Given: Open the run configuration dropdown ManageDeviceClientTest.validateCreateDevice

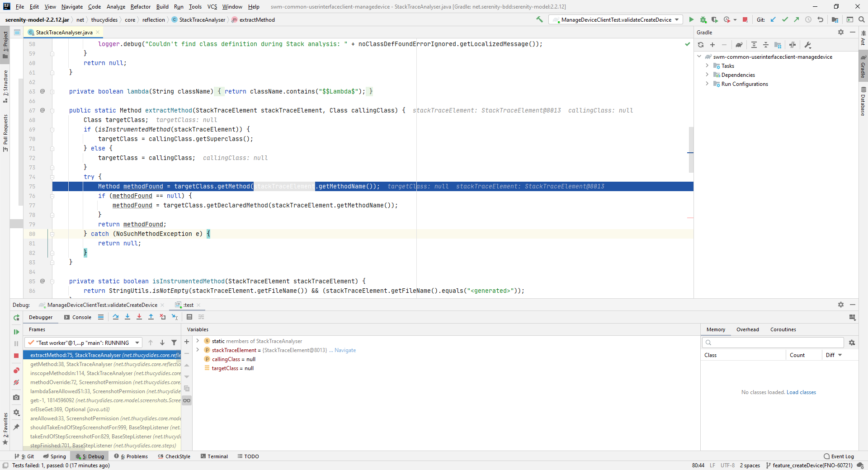Looking at the screenshot, I should 615,19.
